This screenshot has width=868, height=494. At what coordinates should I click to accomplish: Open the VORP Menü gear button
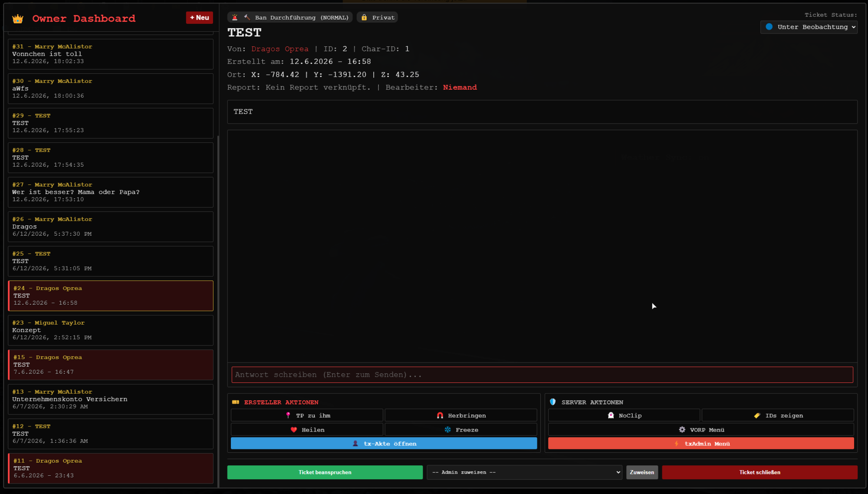coord(701,430)
